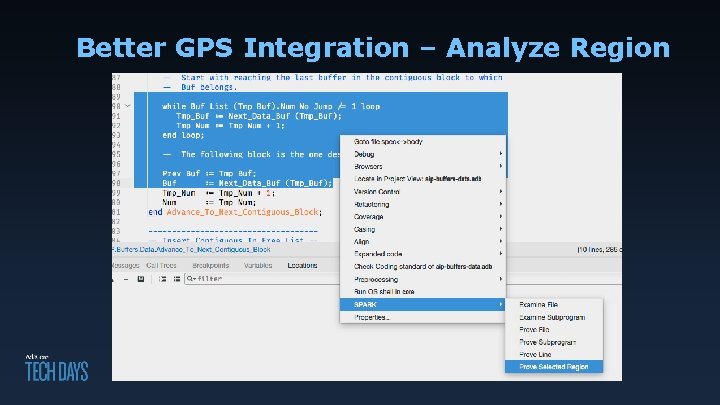
Task: Click the Advance_To_Next_Contiguous_Block status bar path
Action: point(191,250)
